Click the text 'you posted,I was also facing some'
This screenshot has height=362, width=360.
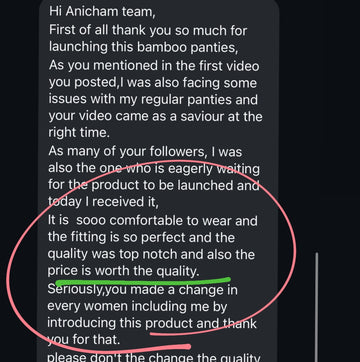coord(153,83)
